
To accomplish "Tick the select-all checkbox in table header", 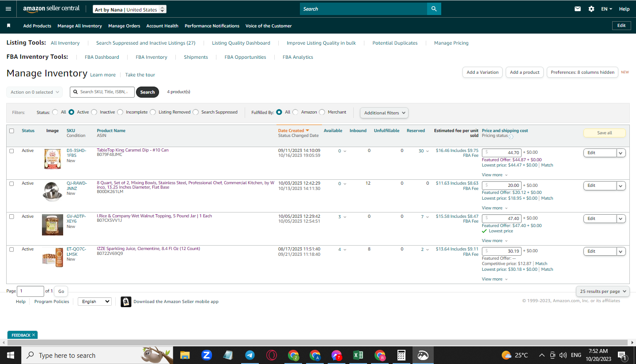I will (x=11, y=131).
